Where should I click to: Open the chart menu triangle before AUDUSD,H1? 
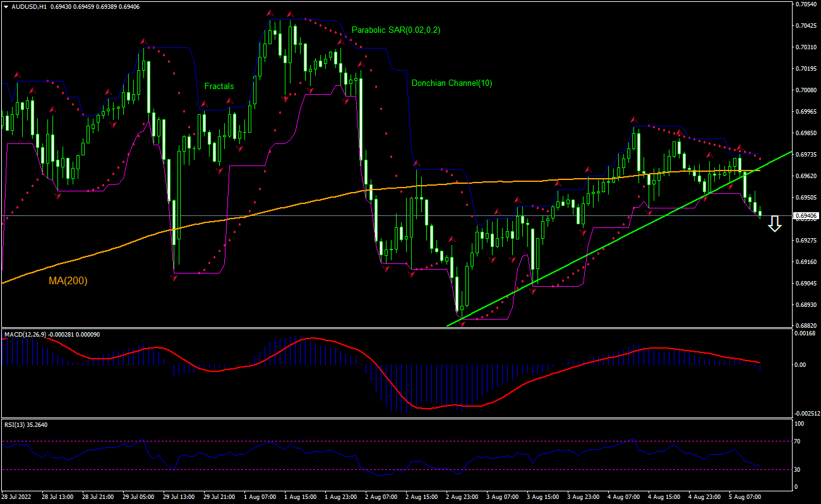tap(6, 7)
